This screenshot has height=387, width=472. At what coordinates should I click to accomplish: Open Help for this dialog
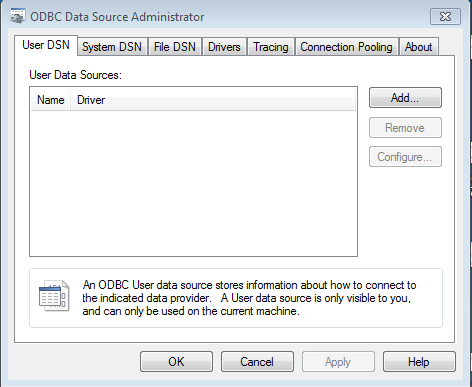point(419,361)
